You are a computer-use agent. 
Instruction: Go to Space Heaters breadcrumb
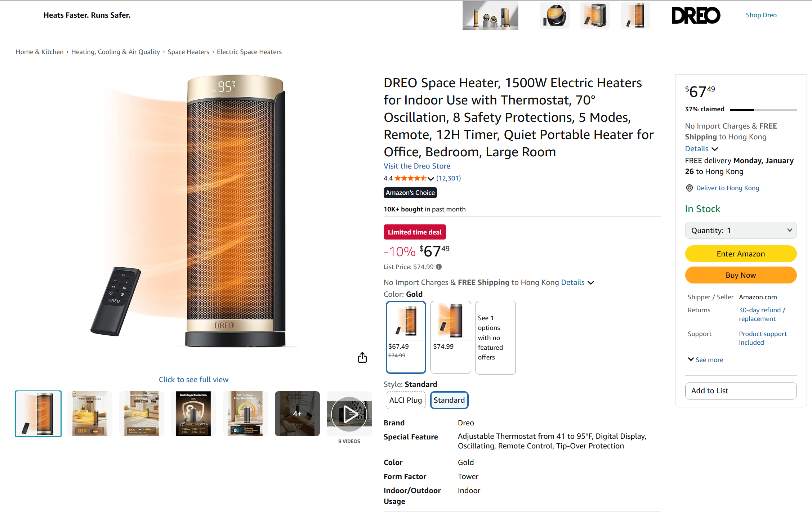point(188,52)
